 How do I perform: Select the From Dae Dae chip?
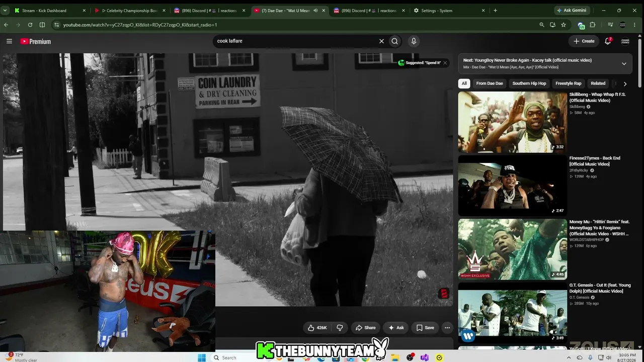[490, 83]
